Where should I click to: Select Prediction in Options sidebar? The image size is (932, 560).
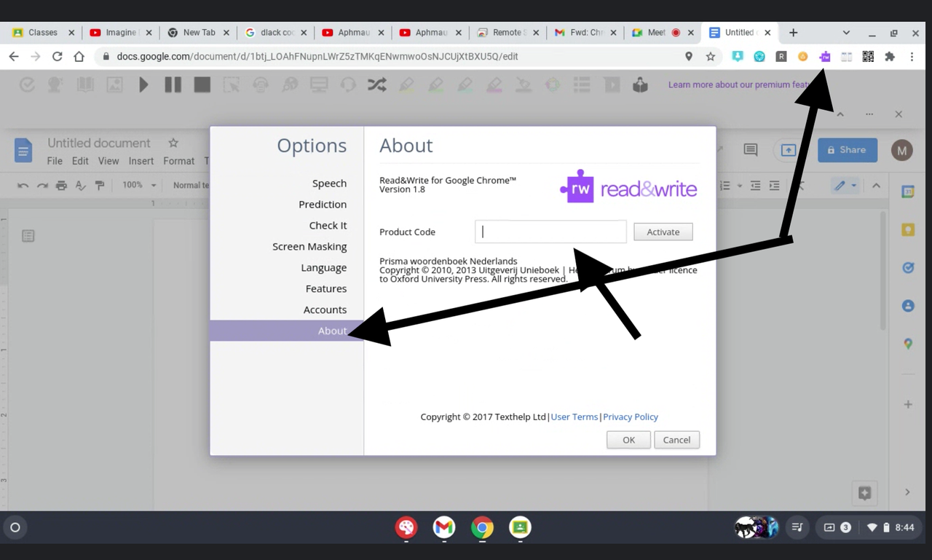[x=323, y=205]
